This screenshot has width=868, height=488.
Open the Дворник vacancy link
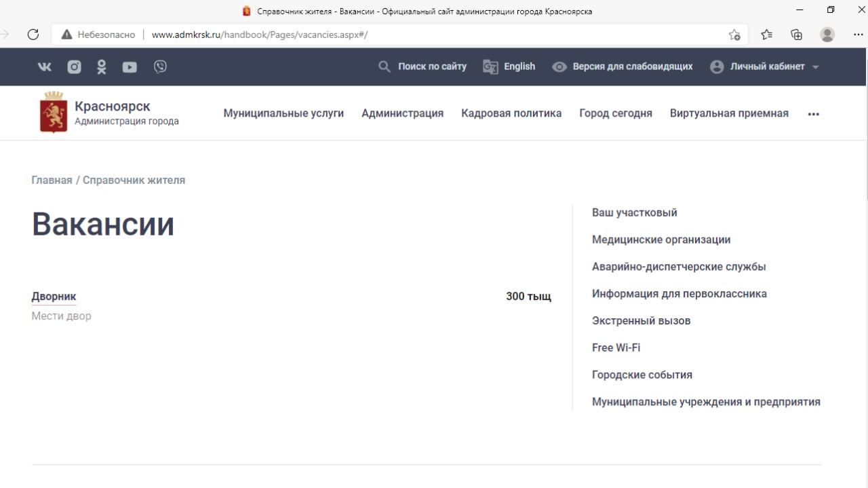pyautogui.click(x=54, y=297)
